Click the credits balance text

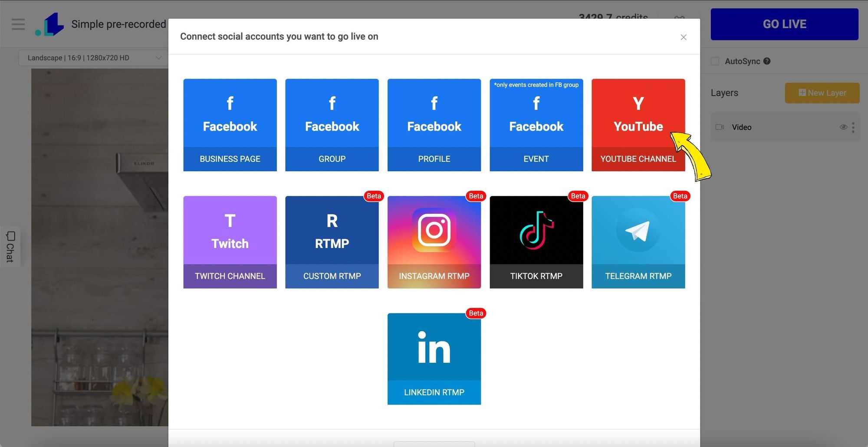613,16
